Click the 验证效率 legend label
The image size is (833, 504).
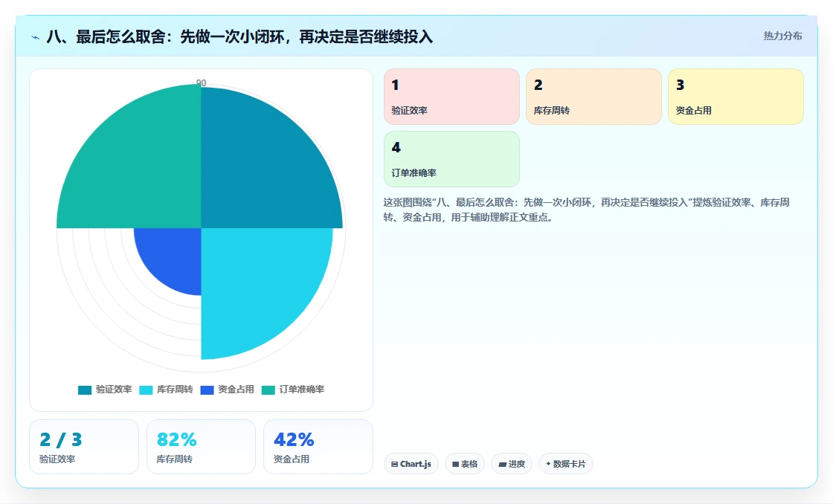tap(114, 390)
